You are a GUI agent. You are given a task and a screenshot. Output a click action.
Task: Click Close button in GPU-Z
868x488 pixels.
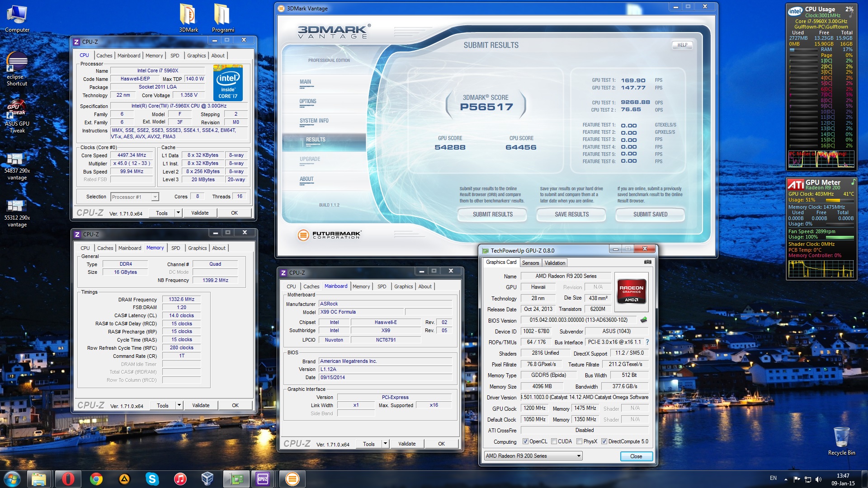click(x=636, y=456)
